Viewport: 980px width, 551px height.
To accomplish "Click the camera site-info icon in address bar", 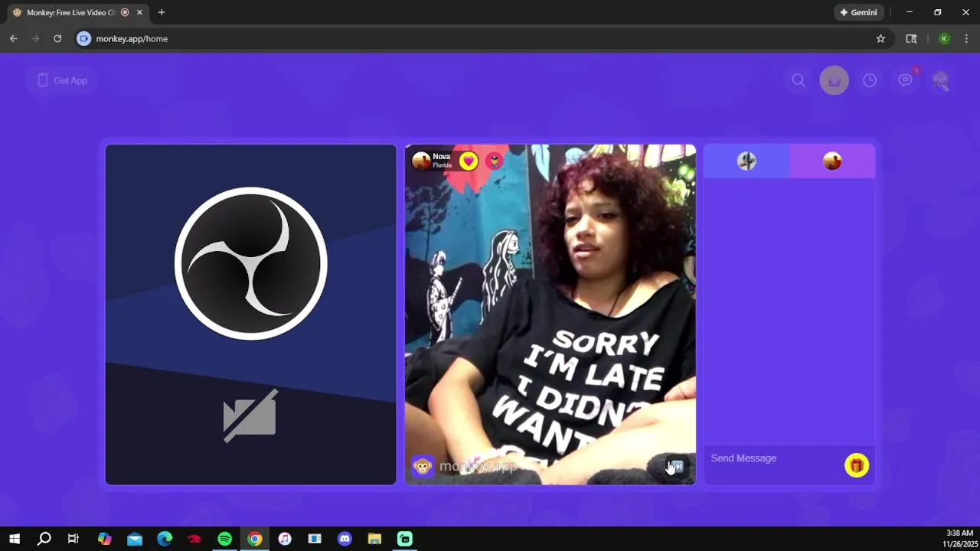I will pyautogui.click(x=84, y=38).
